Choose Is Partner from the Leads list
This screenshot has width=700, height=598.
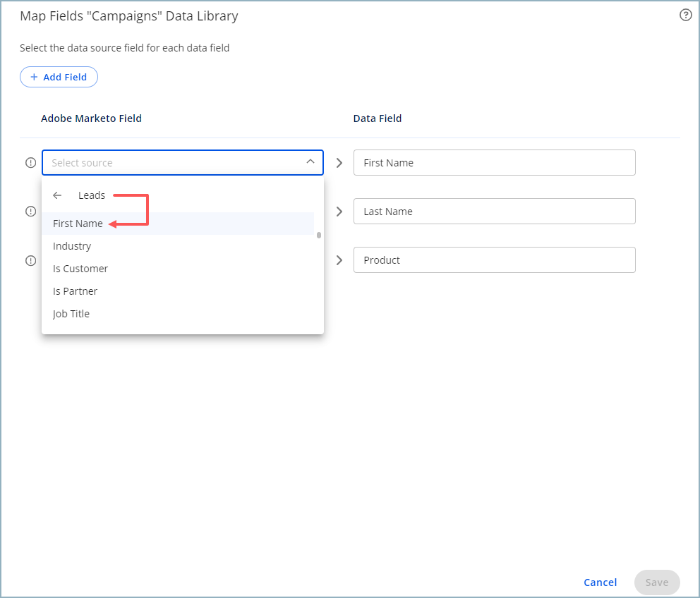tap(178, 291)
